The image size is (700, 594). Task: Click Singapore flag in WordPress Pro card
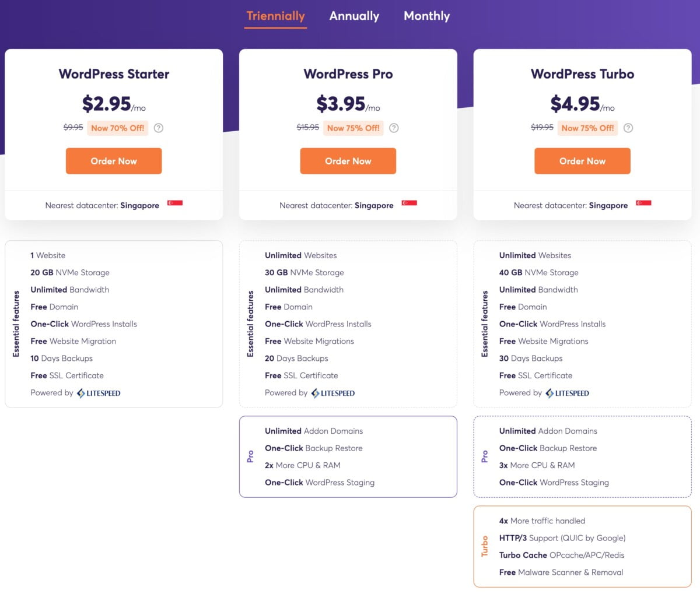(409, 203)
